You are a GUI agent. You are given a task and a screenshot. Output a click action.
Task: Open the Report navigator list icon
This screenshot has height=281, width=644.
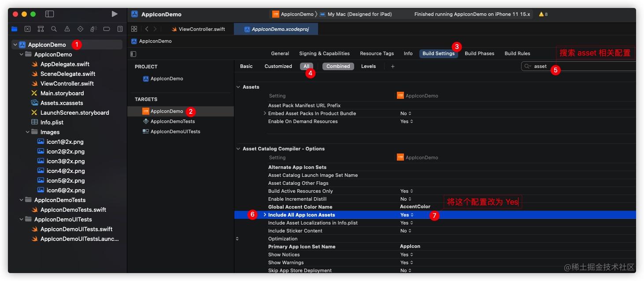coord(119,28)
